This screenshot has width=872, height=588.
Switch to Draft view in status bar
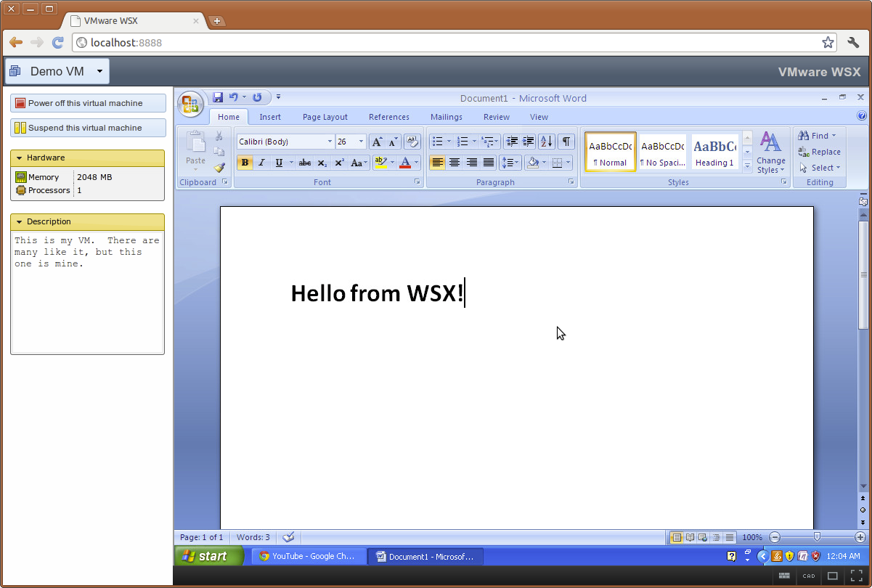pyautogui.click(x=730, y=537)
